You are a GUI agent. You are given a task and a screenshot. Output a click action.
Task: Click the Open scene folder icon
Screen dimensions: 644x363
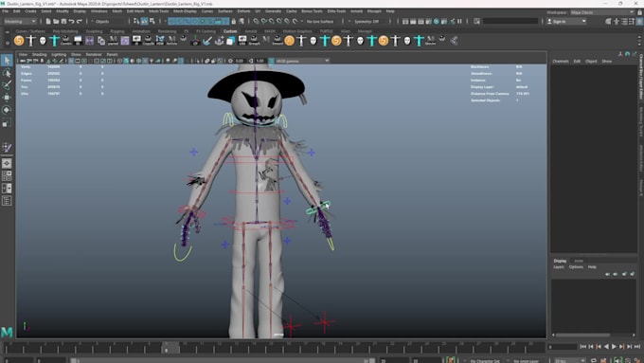click(56, 21)
